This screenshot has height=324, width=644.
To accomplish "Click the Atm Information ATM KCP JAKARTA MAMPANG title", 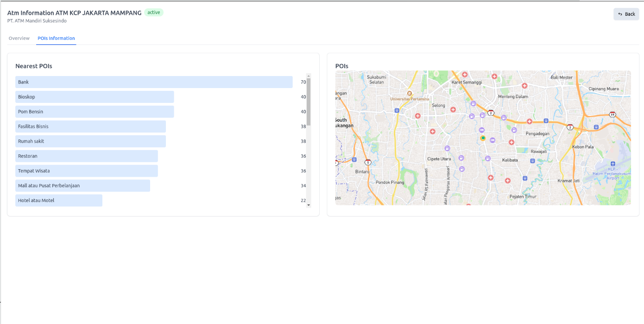I will pyautogui.click(x=75, y=13).
